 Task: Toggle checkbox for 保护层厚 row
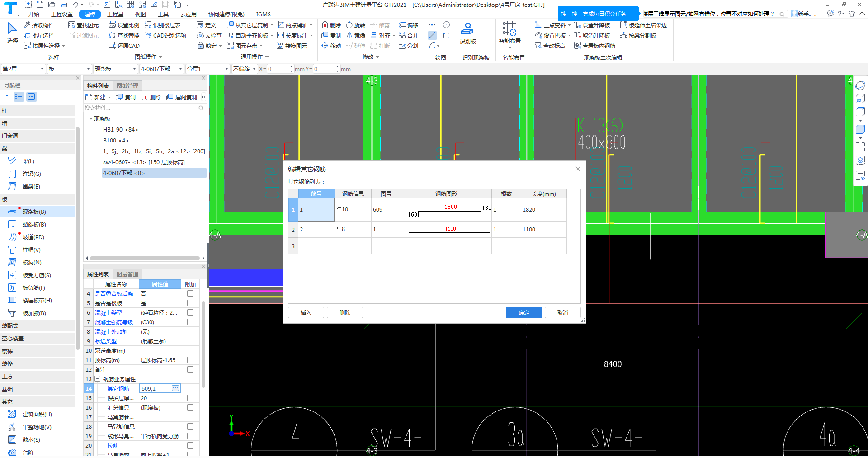[190, 398]
